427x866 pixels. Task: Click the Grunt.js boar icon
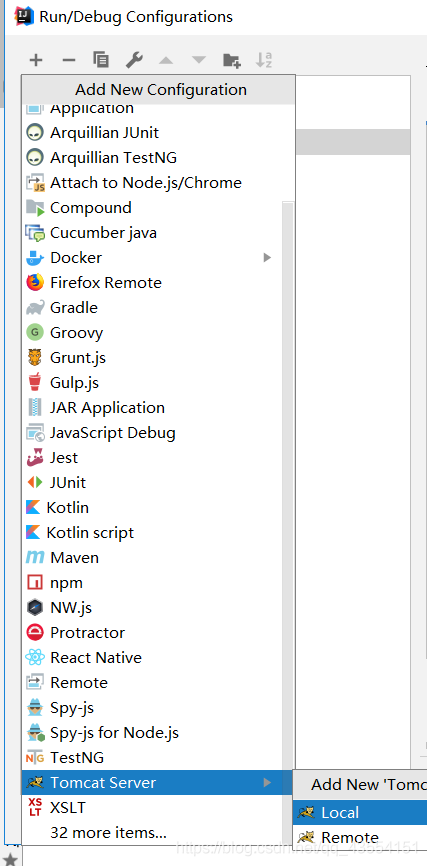pyautogui.click(x=35, y=358)
